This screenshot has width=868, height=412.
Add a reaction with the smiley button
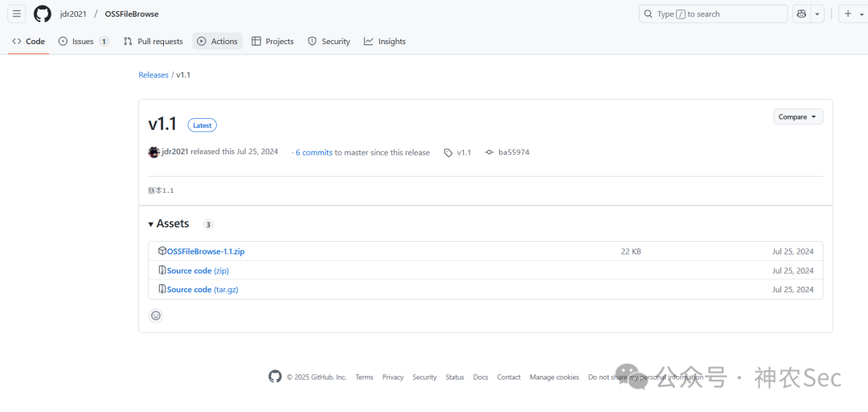[156, 315]
